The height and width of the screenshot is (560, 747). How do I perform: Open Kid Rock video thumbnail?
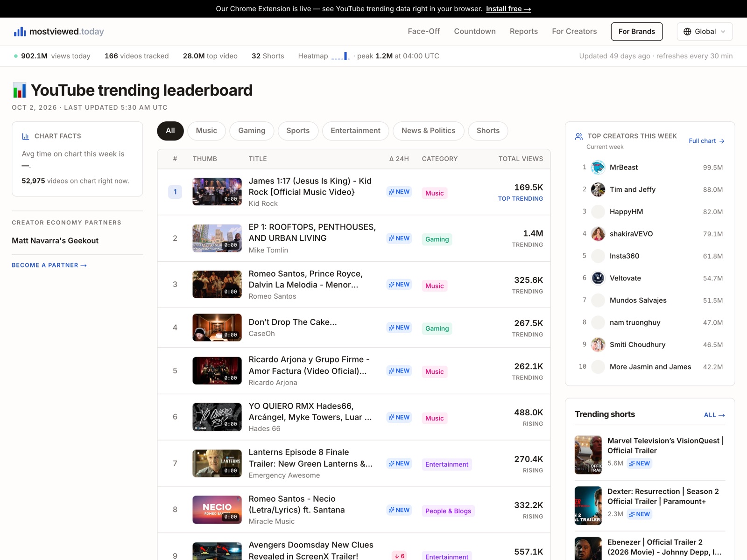tap(217, 192)
